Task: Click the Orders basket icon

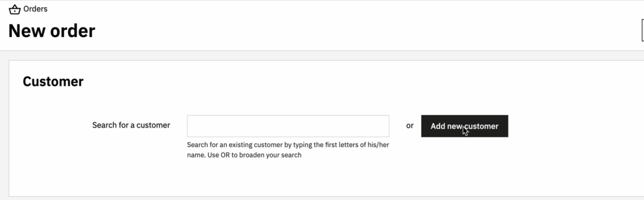Action: [14, 9]
